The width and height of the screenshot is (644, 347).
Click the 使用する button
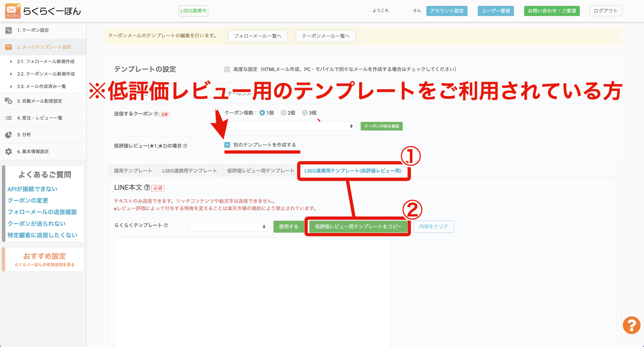click(288, 227)
